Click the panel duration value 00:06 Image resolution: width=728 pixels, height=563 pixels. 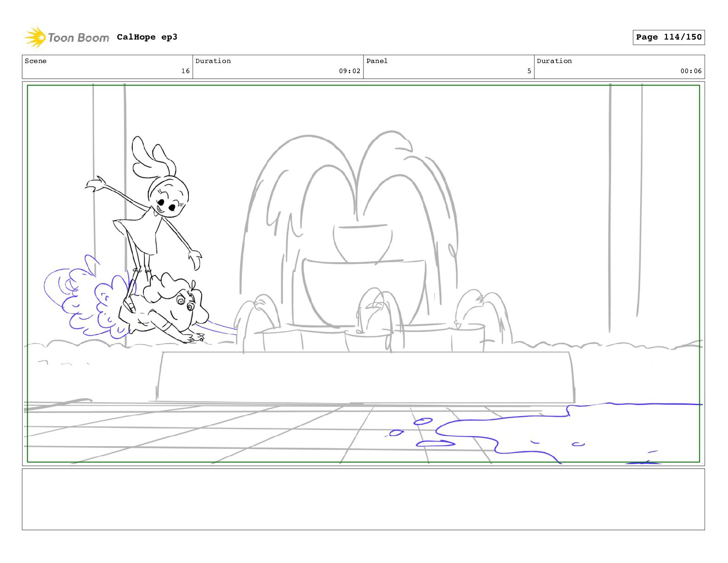click(x=691, y=71)
